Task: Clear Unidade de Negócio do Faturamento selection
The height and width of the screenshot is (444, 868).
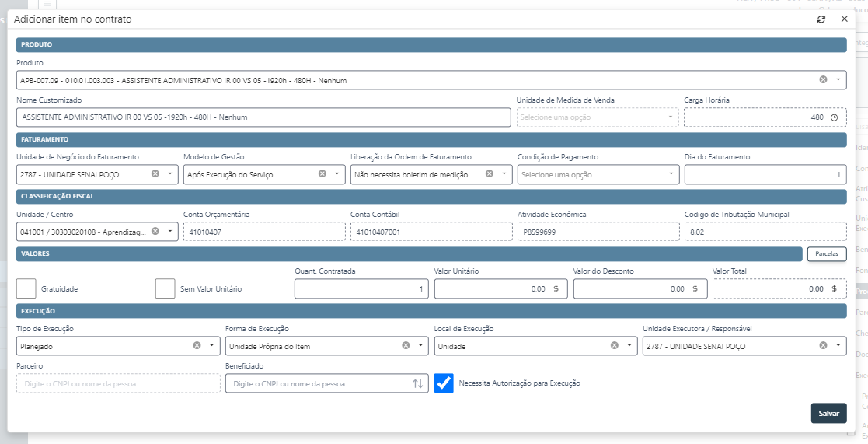Action: (155, 174)
